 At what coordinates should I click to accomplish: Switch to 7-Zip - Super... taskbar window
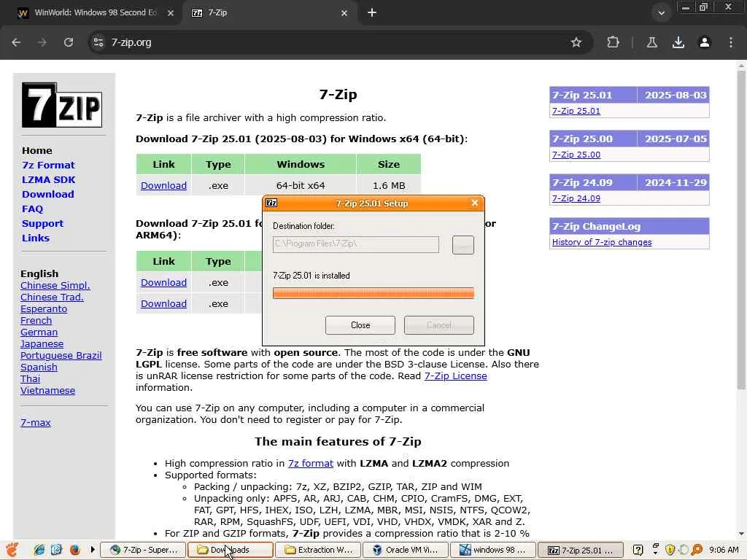[143, 550]
